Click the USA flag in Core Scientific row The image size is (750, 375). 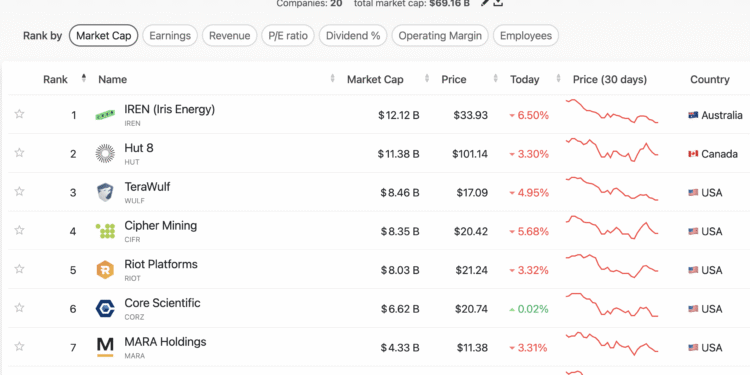coord(693,309)
